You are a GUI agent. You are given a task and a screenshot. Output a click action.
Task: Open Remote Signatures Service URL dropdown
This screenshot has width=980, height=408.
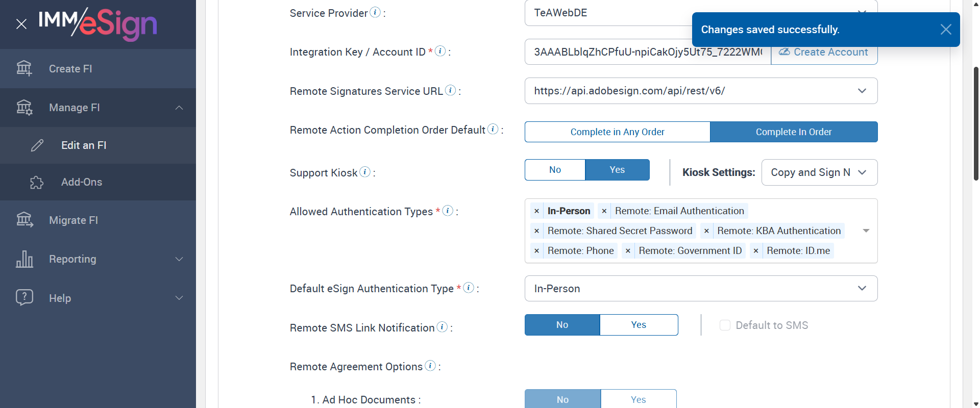[862, 91]
